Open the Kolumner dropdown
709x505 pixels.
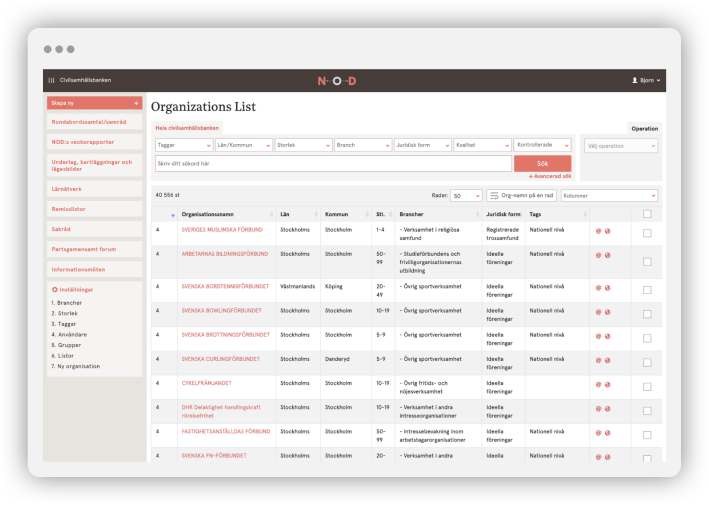(609, 196)
